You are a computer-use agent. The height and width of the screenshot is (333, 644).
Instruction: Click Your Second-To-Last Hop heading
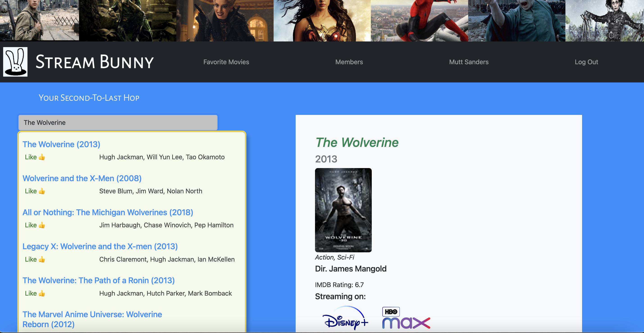[89, 98]
